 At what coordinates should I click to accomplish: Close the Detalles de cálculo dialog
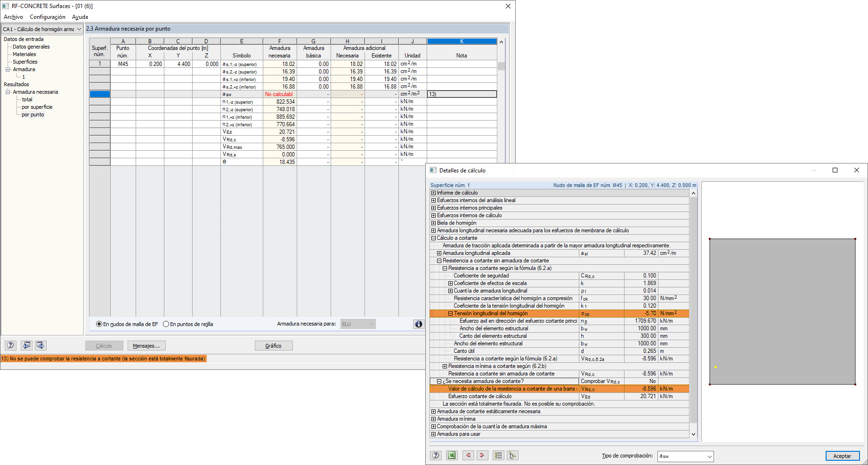(x=857, y=170)
